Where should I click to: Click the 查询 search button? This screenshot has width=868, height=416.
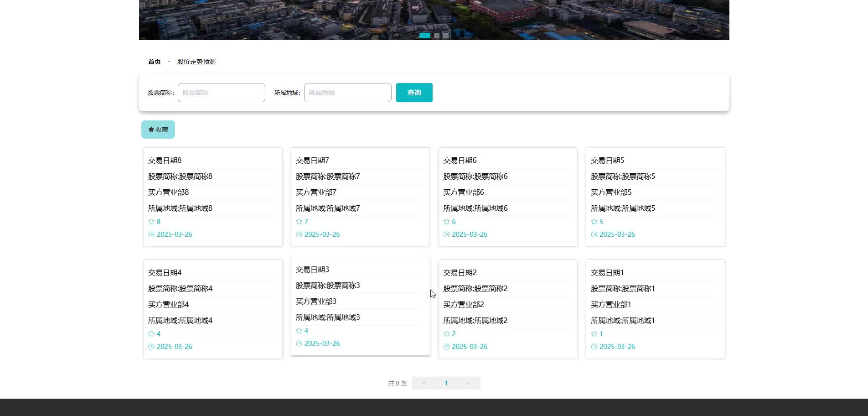[x=414, y=93]
